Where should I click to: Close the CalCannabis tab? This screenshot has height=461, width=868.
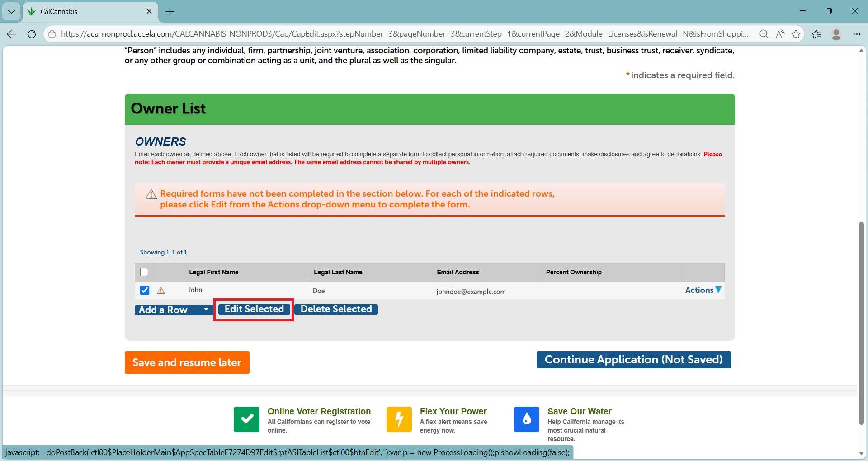149,12
